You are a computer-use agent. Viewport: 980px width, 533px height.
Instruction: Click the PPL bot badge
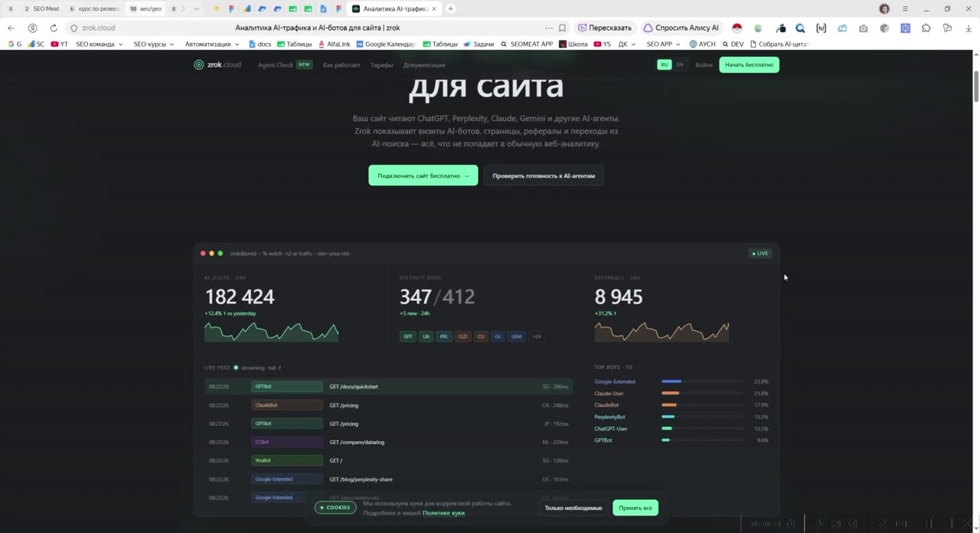pyautogui.click(x=444, y=336)
